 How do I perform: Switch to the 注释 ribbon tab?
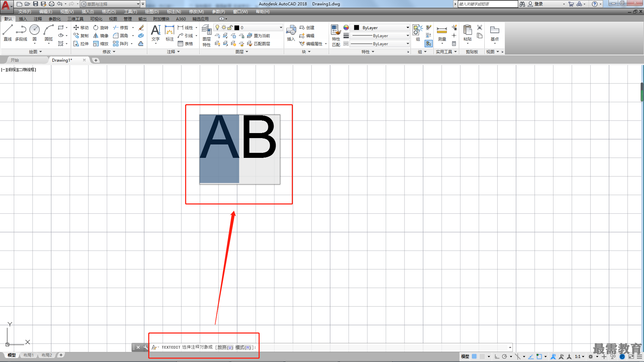click(x=38, y=19)
